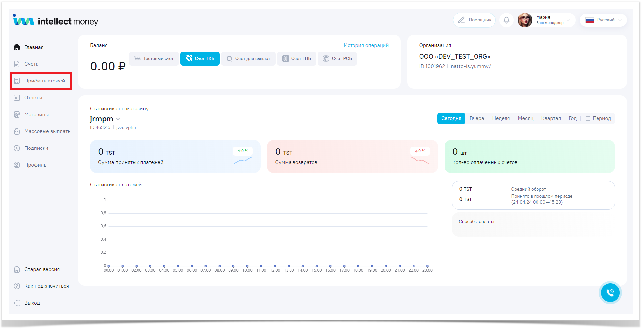Viewport: 644px width, 330px height.
Task: Click the notification bell icon
Action: [x=506, y=20]
